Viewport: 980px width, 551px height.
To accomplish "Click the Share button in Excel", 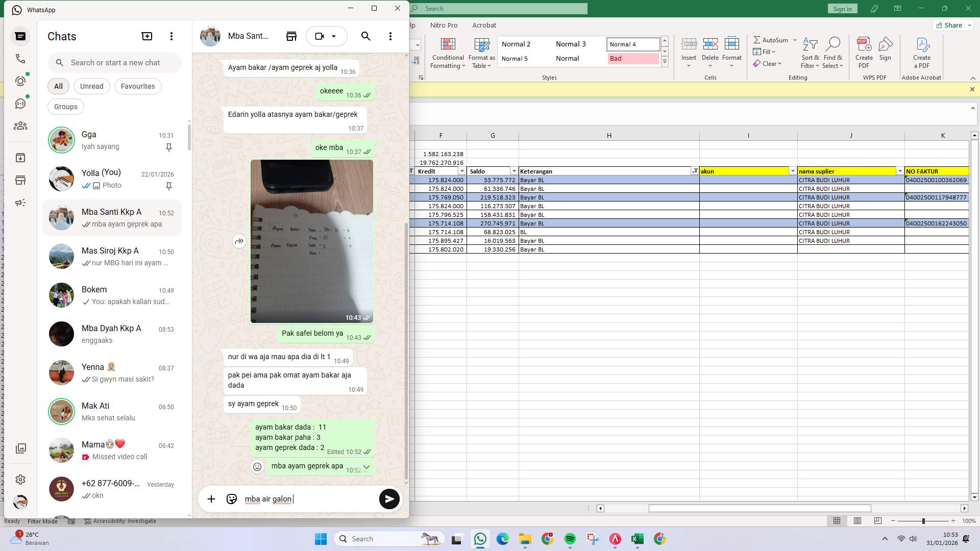I will tap(951, 24).
